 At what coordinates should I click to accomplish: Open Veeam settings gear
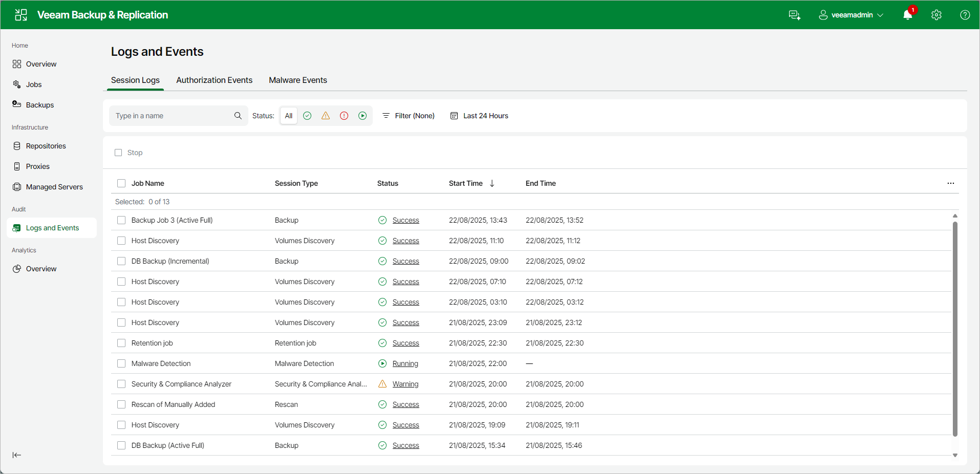coord(936,15)
